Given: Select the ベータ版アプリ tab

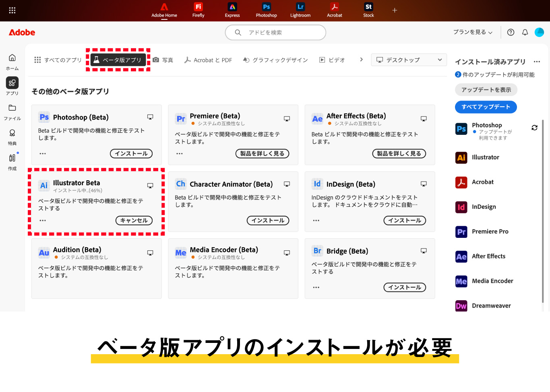Looking at the screenshot, I should click(x=118, y=60).
